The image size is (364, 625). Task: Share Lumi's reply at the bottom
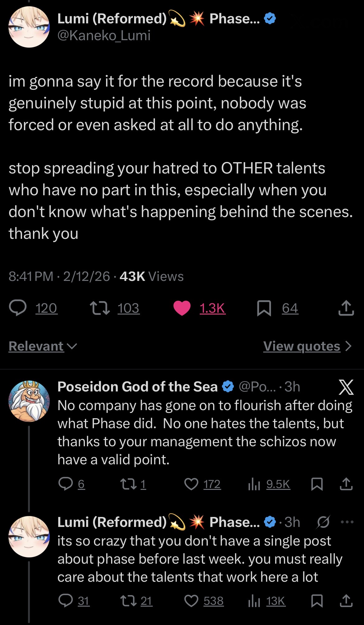click(x=346, y=601)
